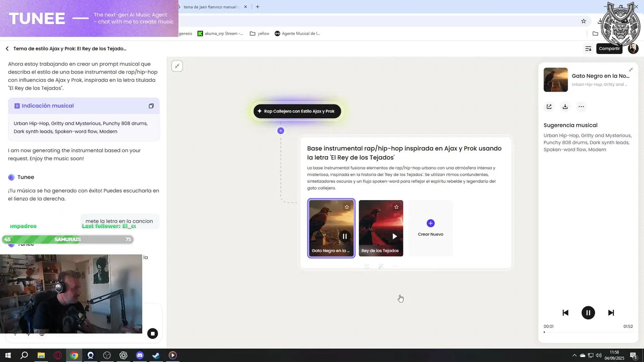Screen dimensions: 644x362
Task: Stop generation with the black stop button
Action: (152, 333)
